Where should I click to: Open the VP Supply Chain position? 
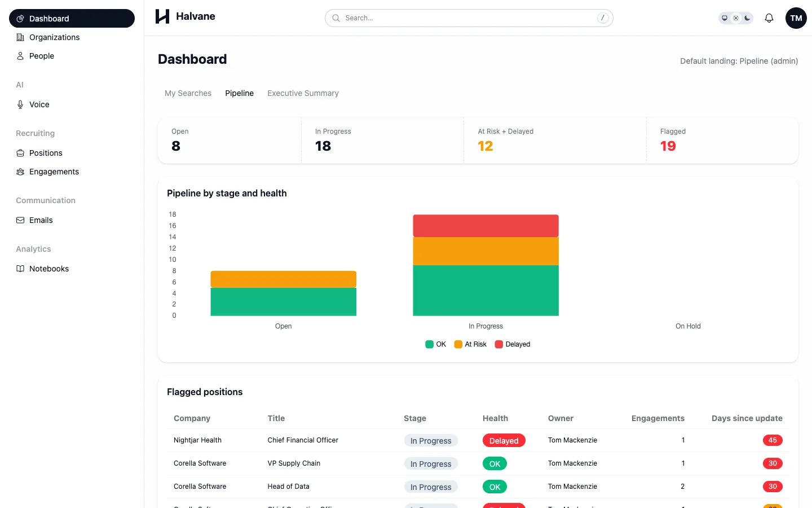point(294,463)
